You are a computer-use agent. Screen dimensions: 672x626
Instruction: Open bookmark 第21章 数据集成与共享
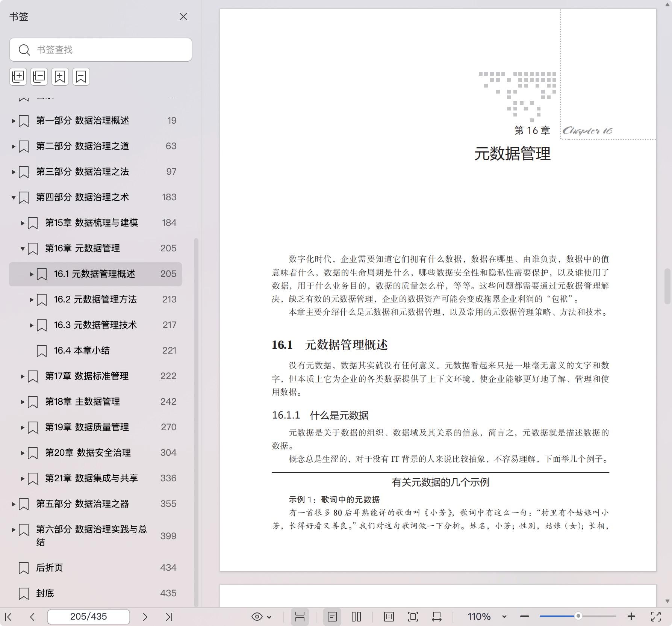91,478
